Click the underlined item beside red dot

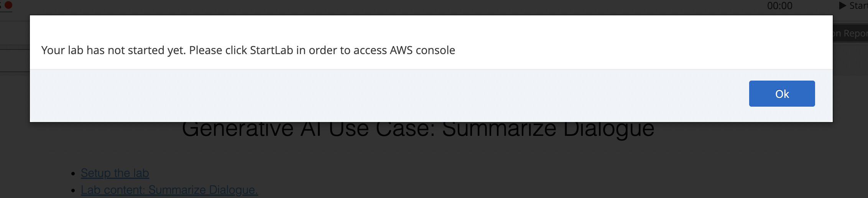(x=1, y=6)
